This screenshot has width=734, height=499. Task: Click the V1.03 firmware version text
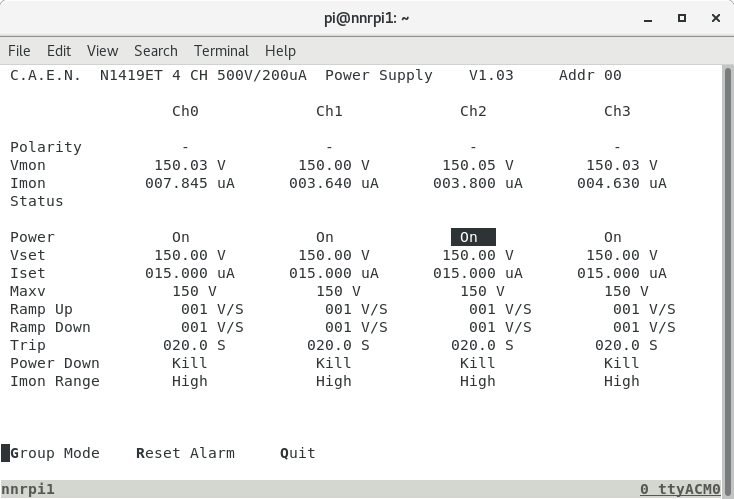tap(491, 75)
